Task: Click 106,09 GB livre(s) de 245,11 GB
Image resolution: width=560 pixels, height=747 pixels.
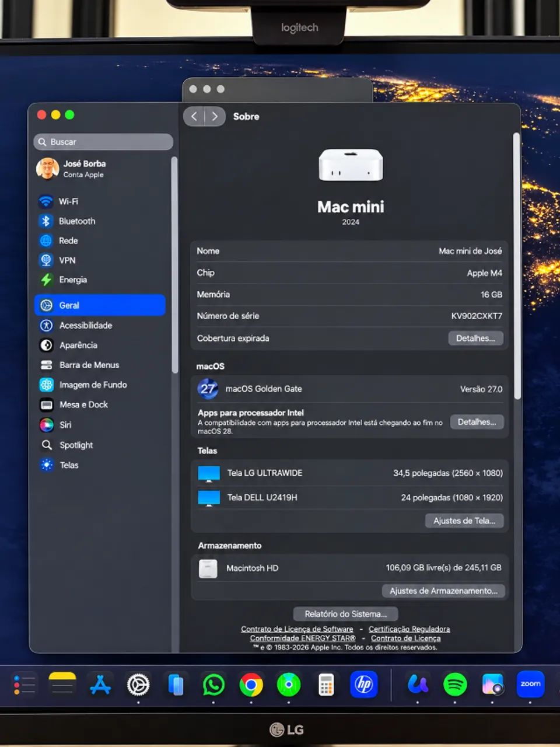Action: pyautogui.click(x=443, y=568)
